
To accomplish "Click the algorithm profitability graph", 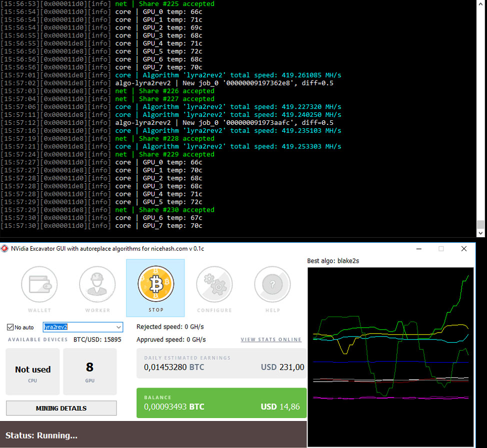I will (x=390, y=357).
